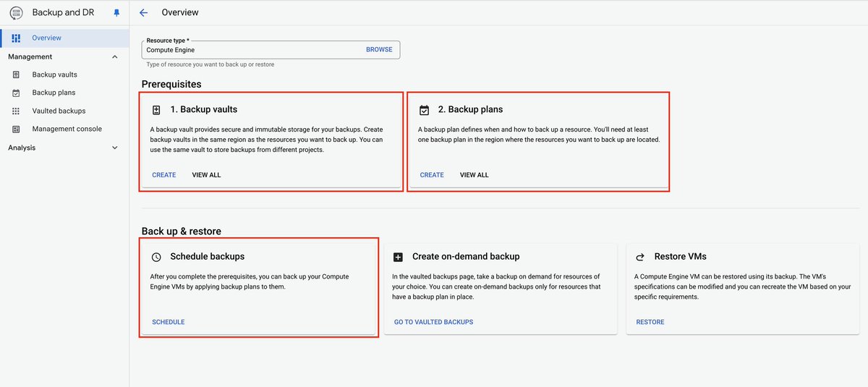Click the Vaulted backups grid icon
The image size is (868, 387).
[16, 111]
